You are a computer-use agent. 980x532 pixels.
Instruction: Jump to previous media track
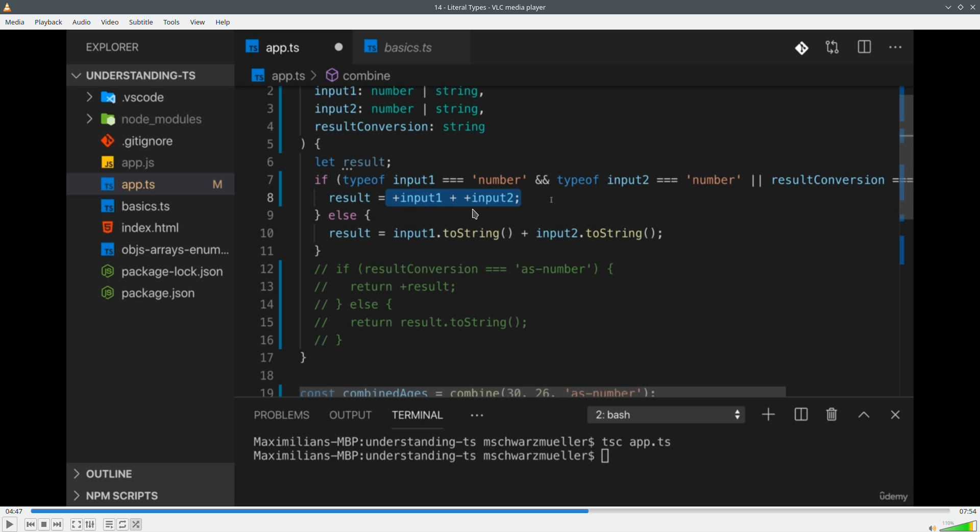pos(31,524)
